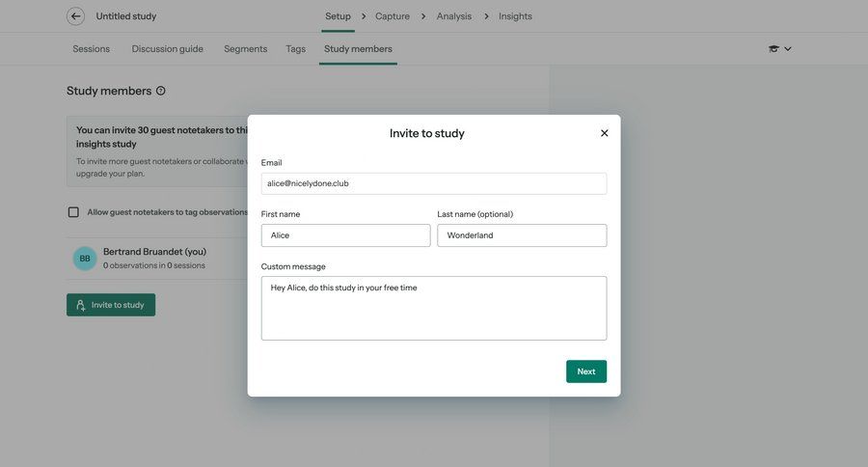This screenshot has width=868, height=467.
Task: Click the back arrow icon
Action: click(75, 16)
